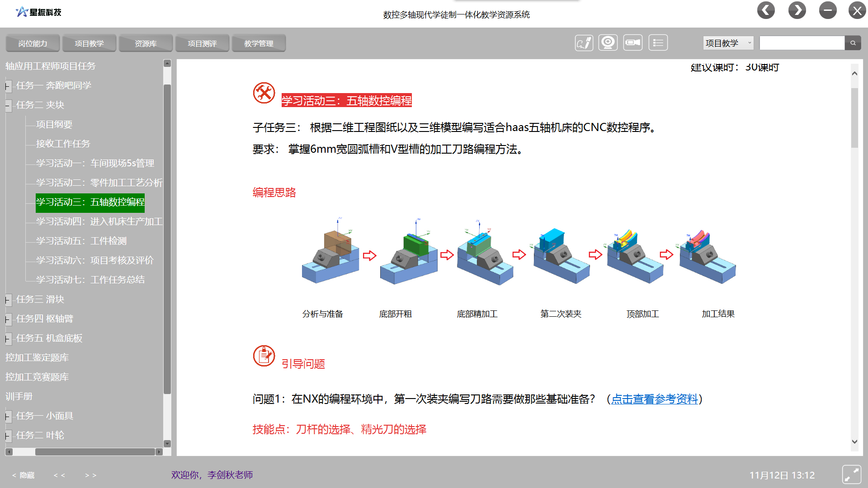Open the 项目教学 search category dropdown
Image resolution: width=868 pixels, height=488 pixels.
(x=728, y=42)
